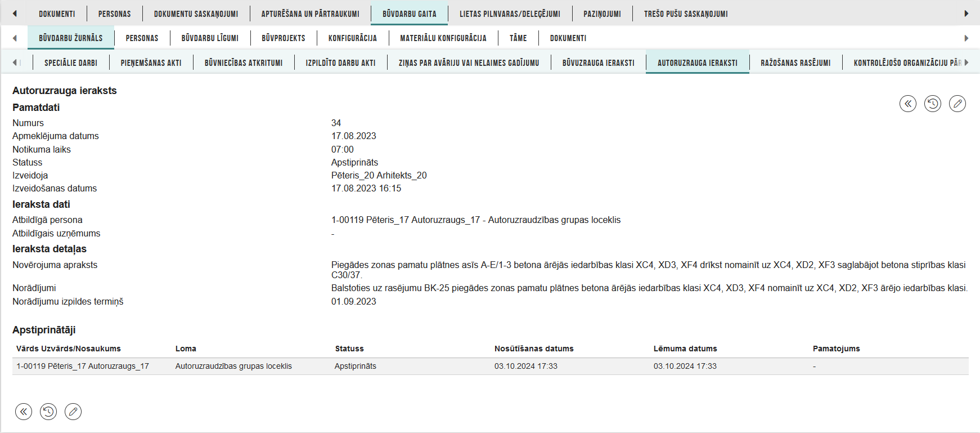Open Personas sub-tab in second row
The image size is (980, 433).
tap(142, 38)
